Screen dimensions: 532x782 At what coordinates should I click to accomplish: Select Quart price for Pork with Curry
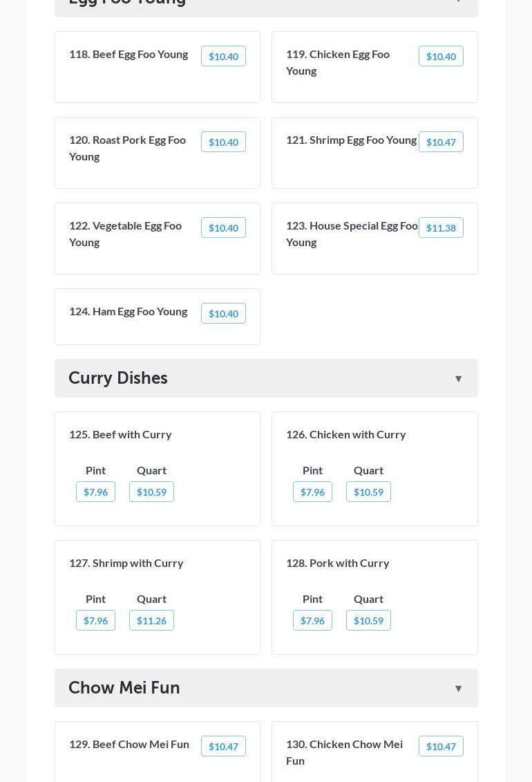click(368, 620)
